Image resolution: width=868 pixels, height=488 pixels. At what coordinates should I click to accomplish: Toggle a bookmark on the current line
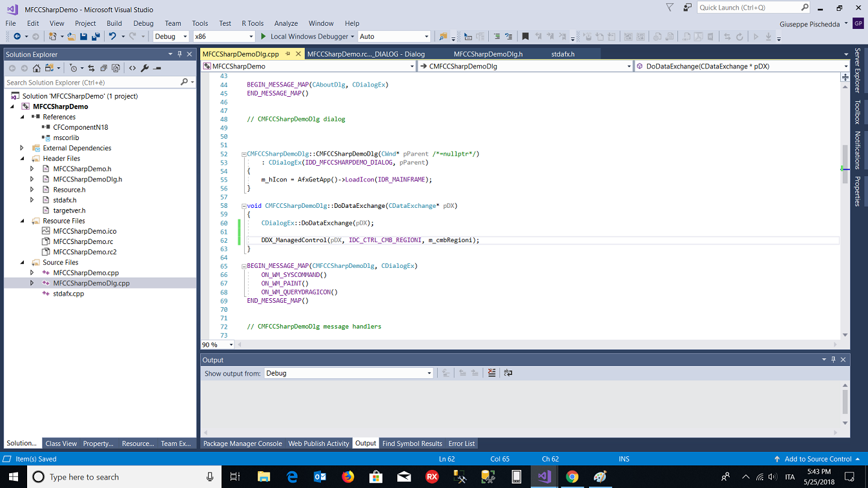(525, 37)
